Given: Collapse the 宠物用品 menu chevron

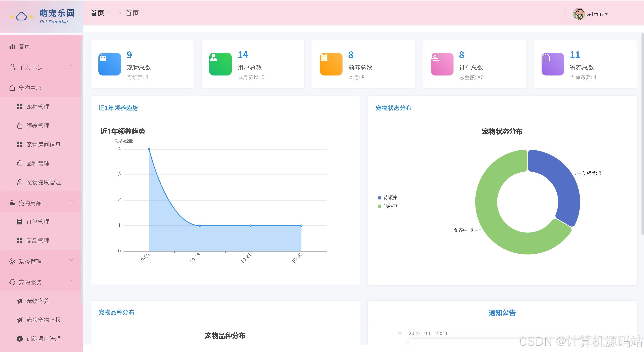Looking at the screenshot, I should (x=71, y=201).
